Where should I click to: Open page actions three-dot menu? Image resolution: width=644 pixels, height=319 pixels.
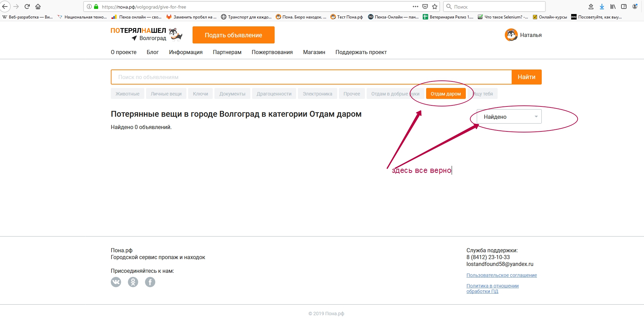coord(416,7)
